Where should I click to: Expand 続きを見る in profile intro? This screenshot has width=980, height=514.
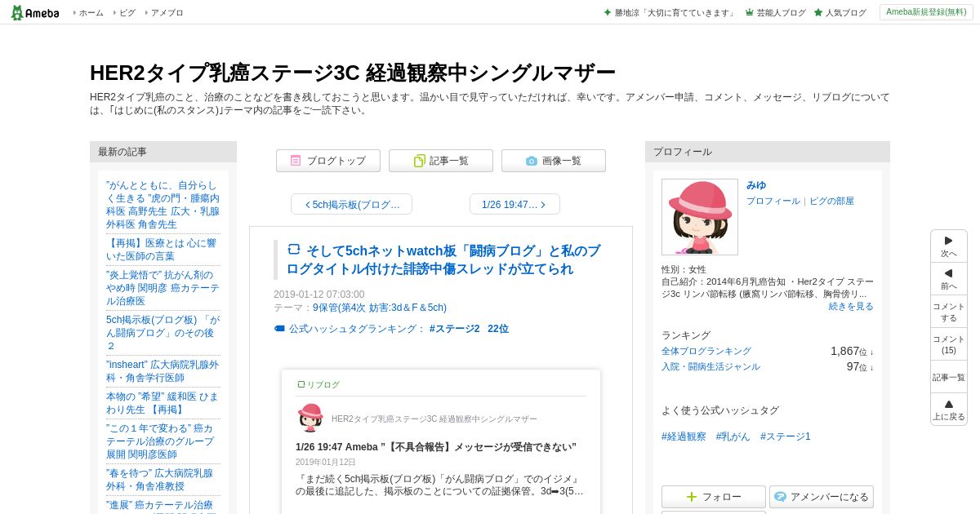[851, 306]
